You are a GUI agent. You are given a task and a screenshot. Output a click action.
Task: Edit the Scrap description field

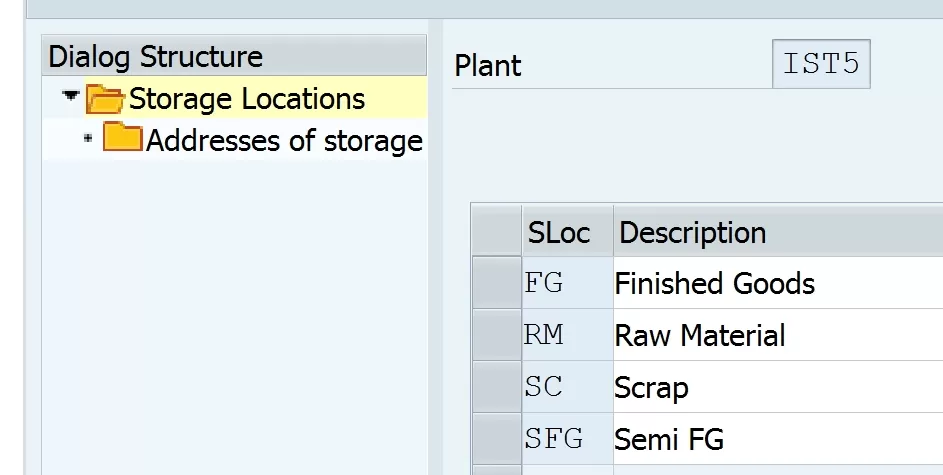(778, 387)
